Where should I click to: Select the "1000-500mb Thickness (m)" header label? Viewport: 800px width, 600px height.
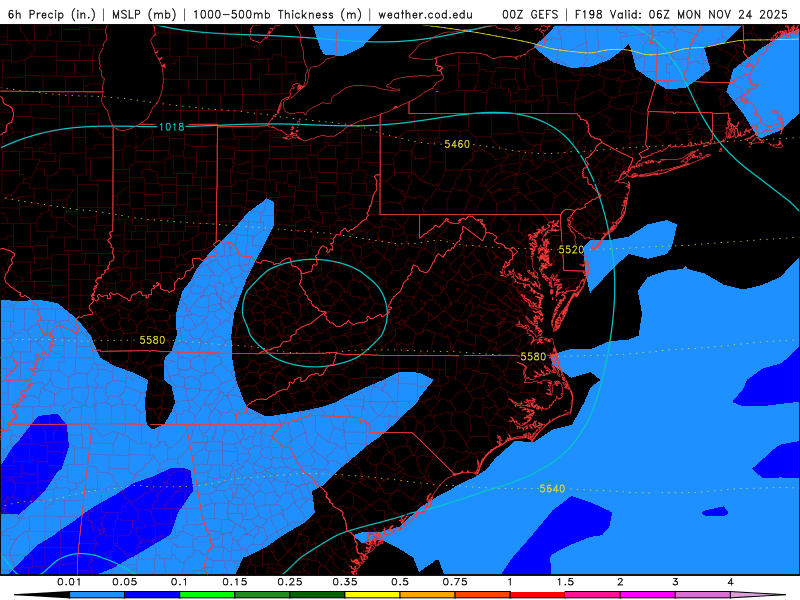pyautogui.click(x=277, y=14)
